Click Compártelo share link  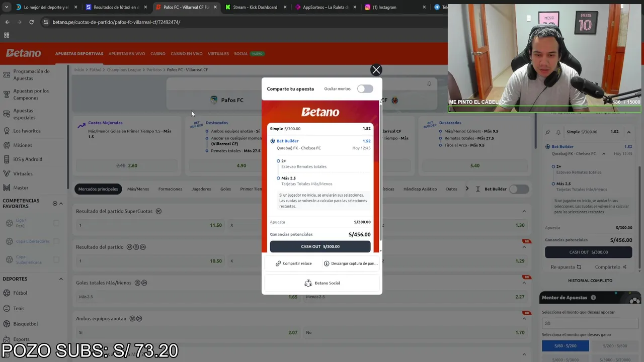click(x=611, y=267)
